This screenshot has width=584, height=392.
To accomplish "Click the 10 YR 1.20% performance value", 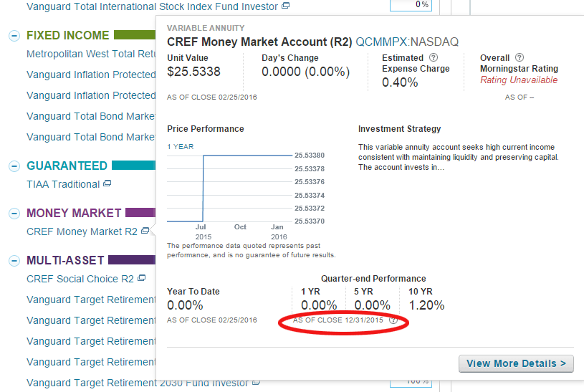I will 426,305.
